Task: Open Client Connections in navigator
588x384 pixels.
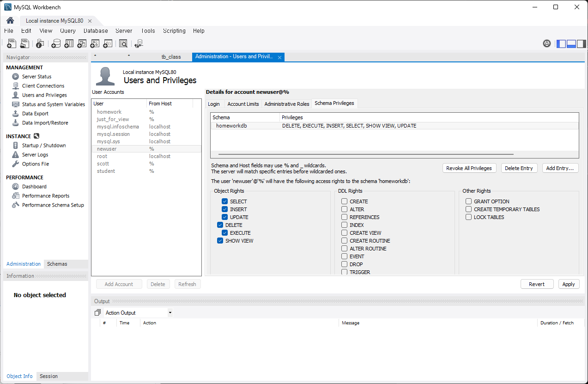Action: tap(43, 86)
